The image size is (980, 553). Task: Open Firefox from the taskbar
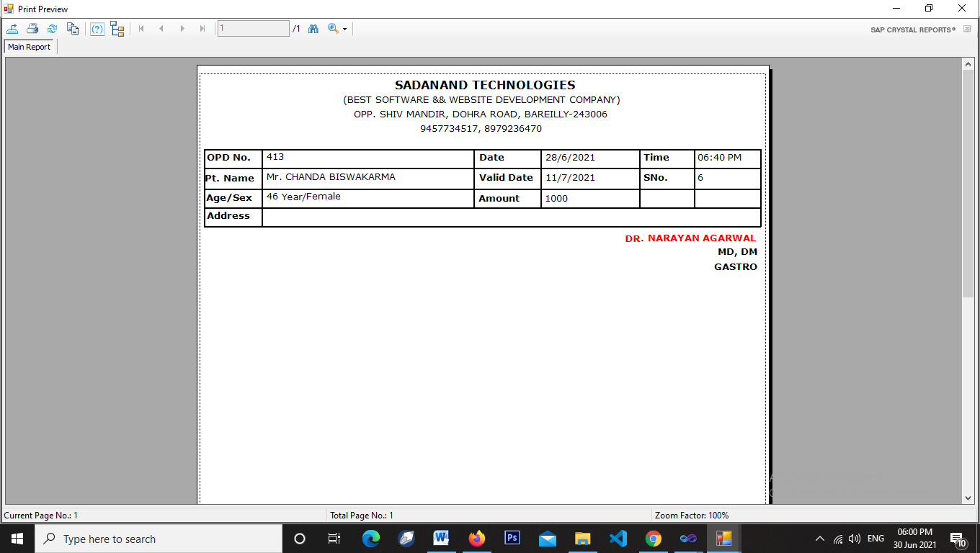476,539
